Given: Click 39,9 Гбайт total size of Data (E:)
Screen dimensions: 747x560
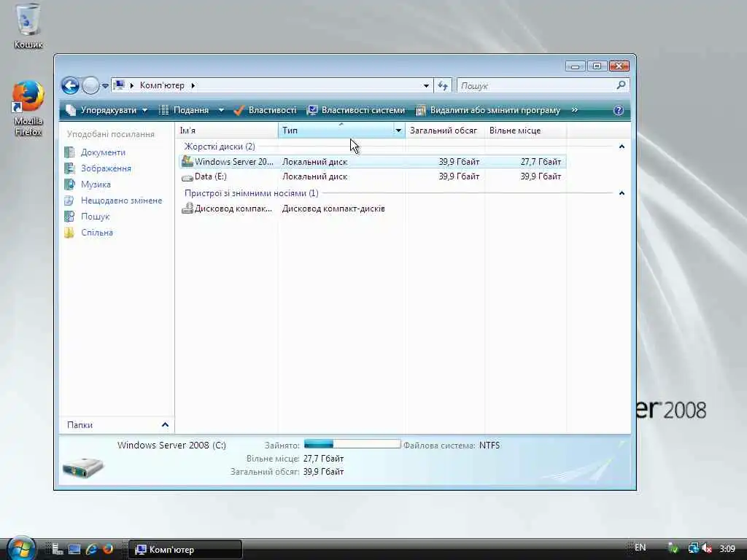Looking at the screenshot, I should click(x=459, y=176).
